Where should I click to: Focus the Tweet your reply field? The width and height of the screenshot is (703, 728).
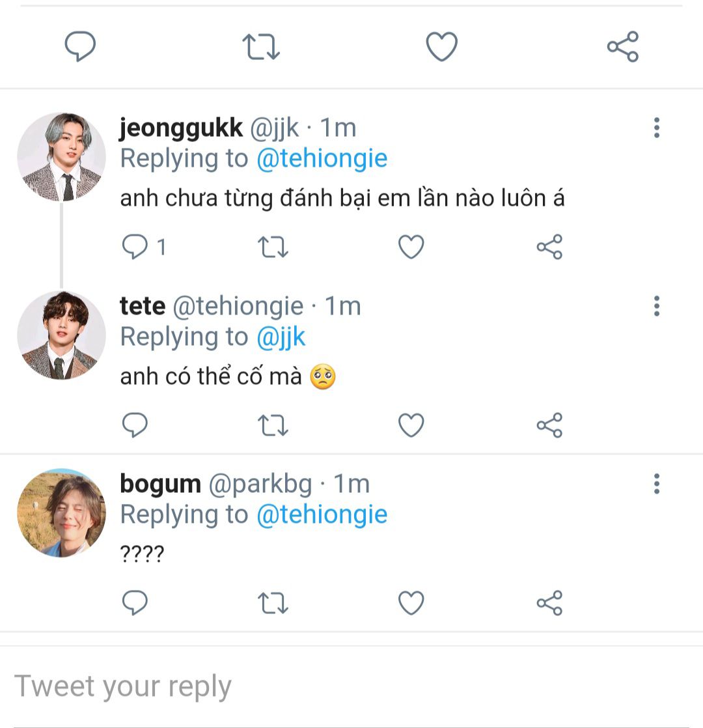(260, 686)
